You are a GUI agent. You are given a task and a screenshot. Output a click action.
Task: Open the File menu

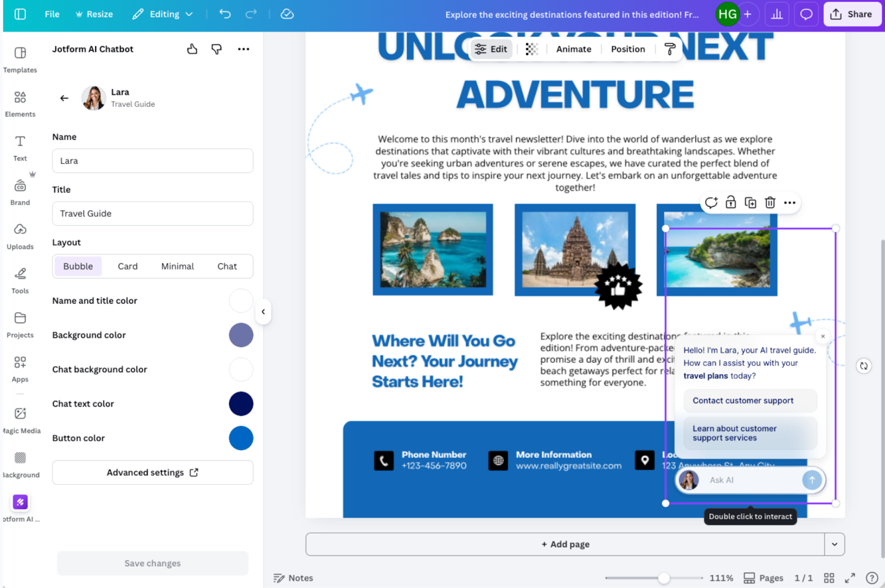click(x=51, y=14)
